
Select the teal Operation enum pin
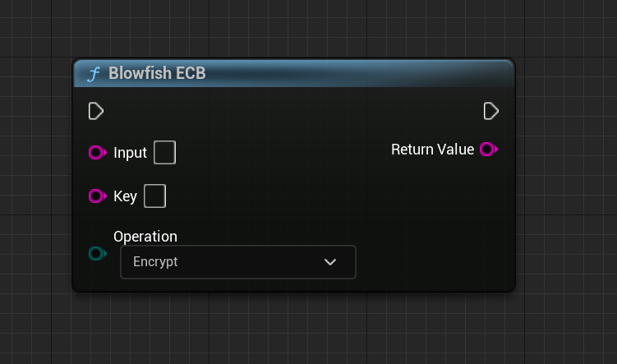pyautogui.click(x=97, y=253)
